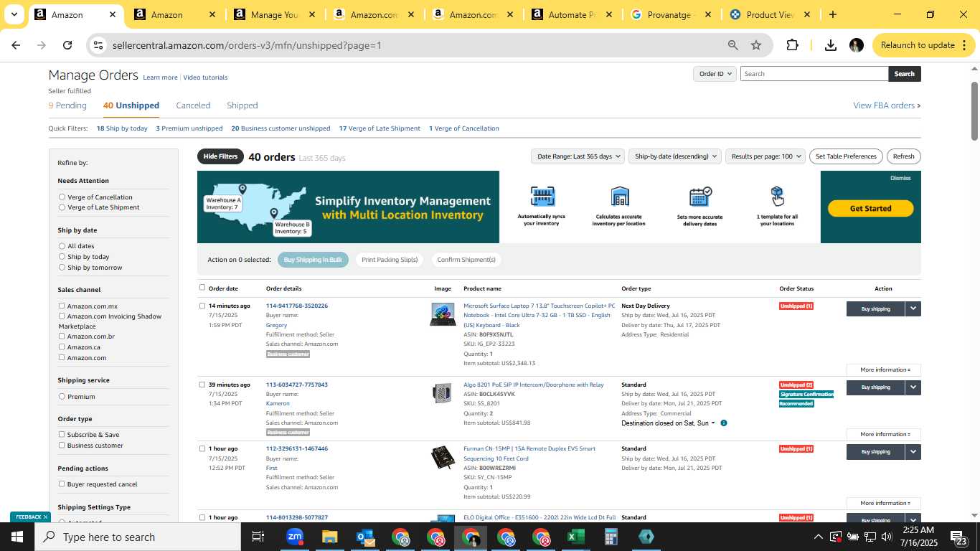This screenshot has width=980, height=551.
Task: Click the zoom magnifier icon in address bar
Action: pyautogui.click(x=732, y=45)
